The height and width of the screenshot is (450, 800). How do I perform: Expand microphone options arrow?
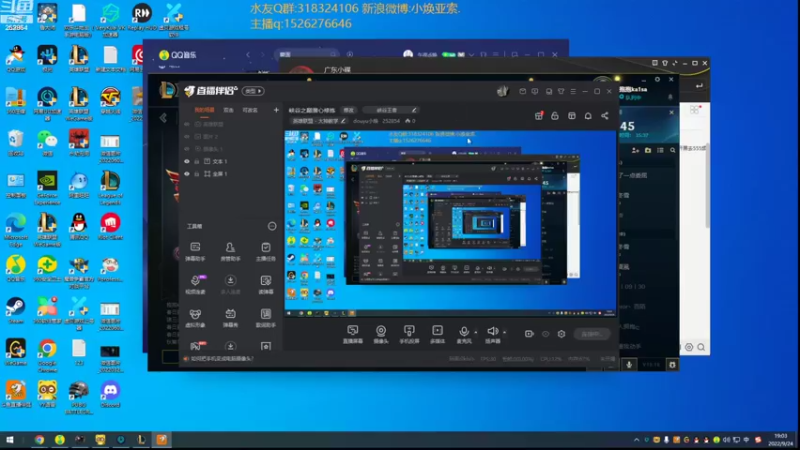pos(476,333)
